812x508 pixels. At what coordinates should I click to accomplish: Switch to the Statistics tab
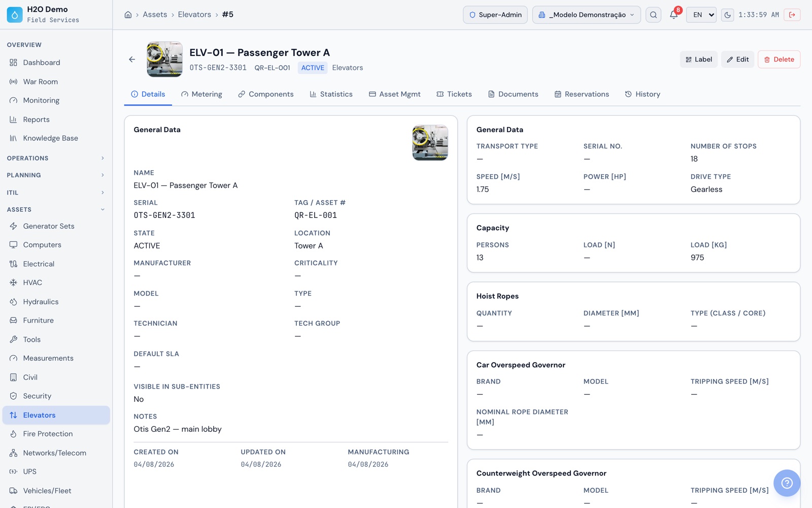pyautogui.click(x=331, y=94)
